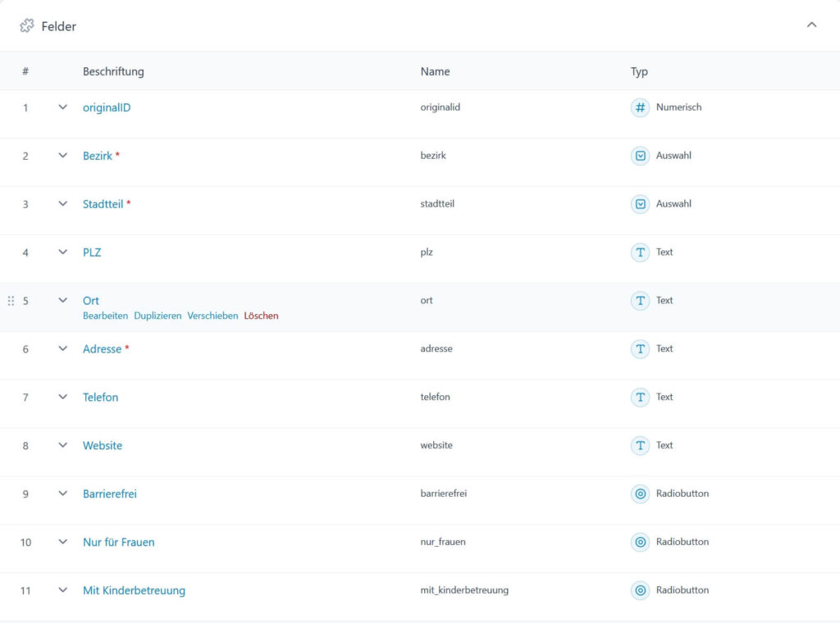Click Bearbeiten under the Ort field
The height and width of the screenshot is (623, 840).
click(105, 316)
